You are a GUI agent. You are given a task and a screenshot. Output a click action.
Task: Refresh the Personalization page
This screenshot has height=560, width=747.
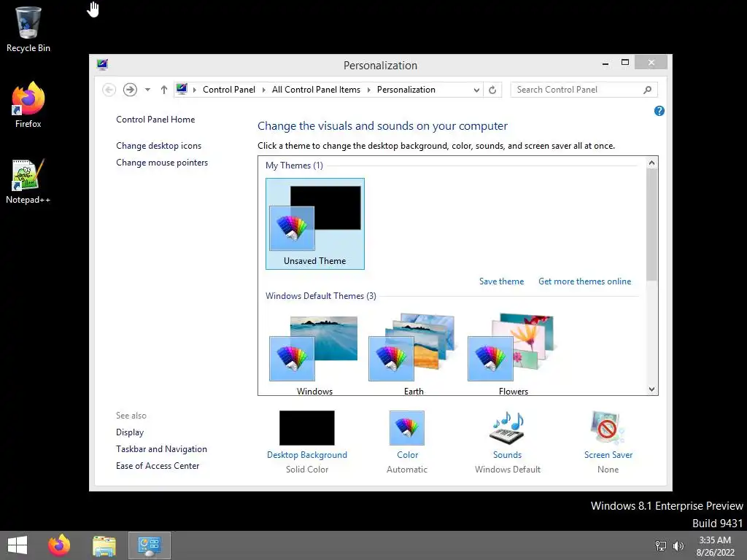pos(492,90)
